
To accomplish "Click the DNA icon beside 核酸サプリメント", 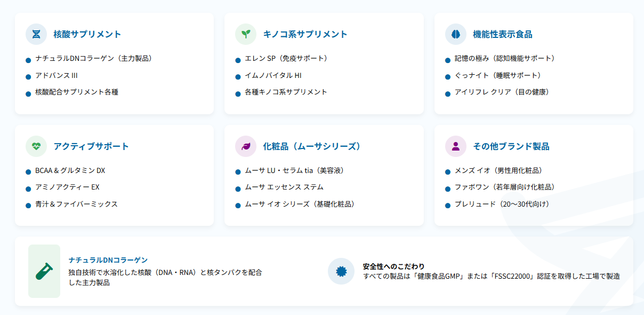I will 36,34.
